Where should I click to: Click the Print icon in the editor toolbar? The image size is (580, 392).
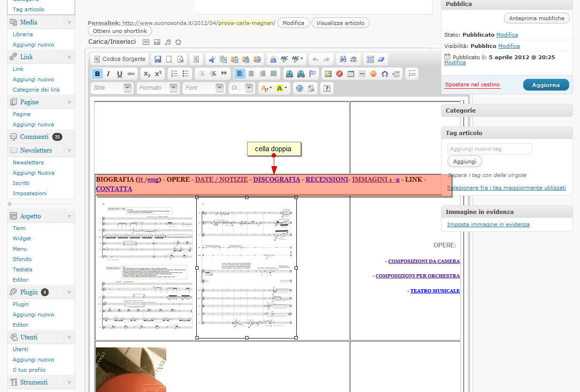click(x=273, y=59)
